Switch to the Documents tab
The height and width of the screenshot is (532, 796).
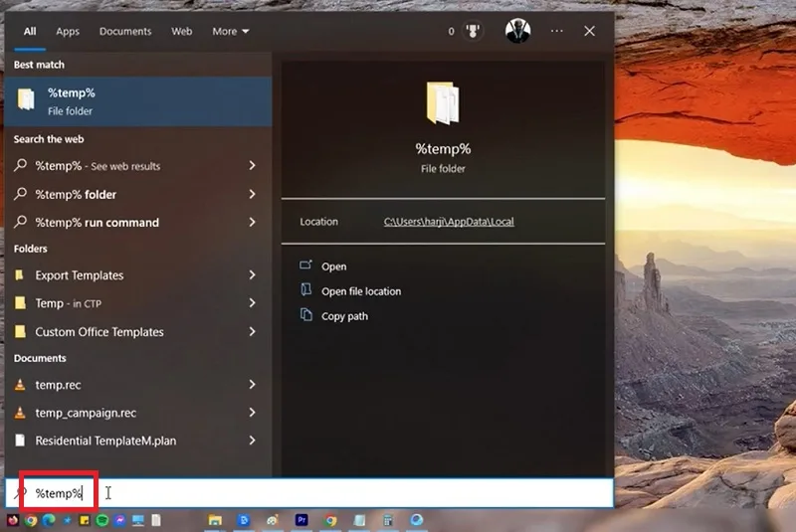coord(125,32)
